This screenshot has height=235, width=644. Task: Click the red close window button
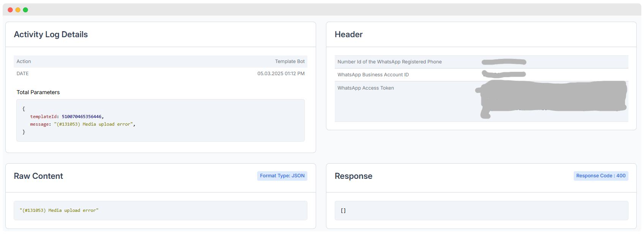click(x=10, y=10)
